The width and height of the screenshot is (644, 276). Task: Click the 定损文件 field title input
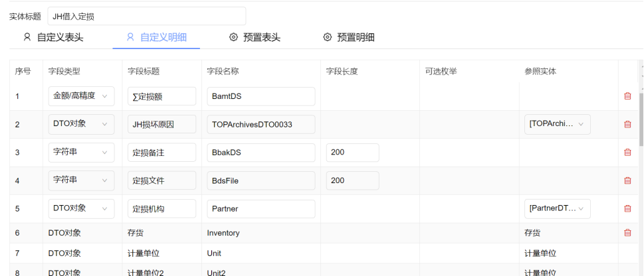pyautogui.click(x=161, y=180)
